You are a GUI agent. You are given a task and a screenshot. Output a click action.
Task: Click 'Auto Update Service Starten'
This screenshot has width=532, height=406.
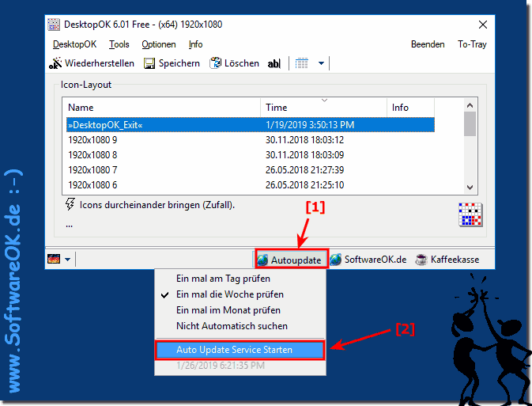(x=240, y=350)
